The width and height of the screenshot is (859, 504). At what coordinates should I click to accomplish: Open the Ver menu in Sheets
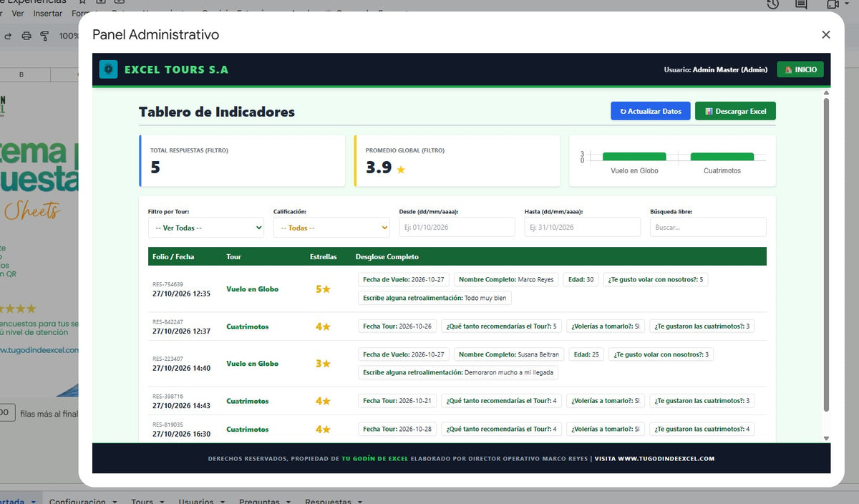18,14
